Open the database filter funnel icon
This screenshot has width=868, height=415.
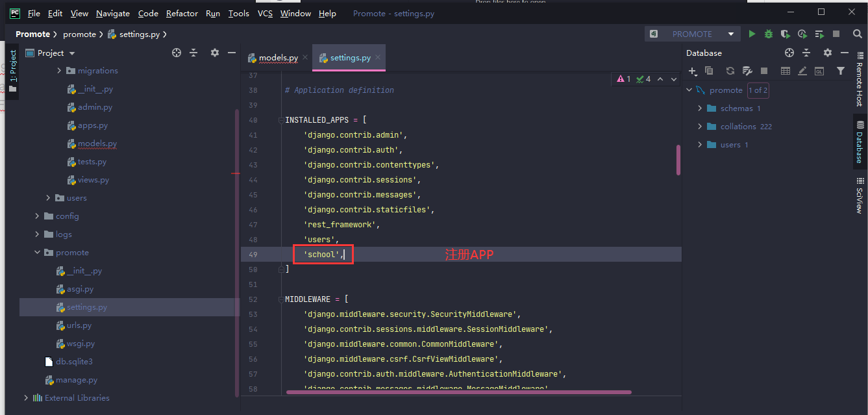pyautogui.click(x=841, y=71)
